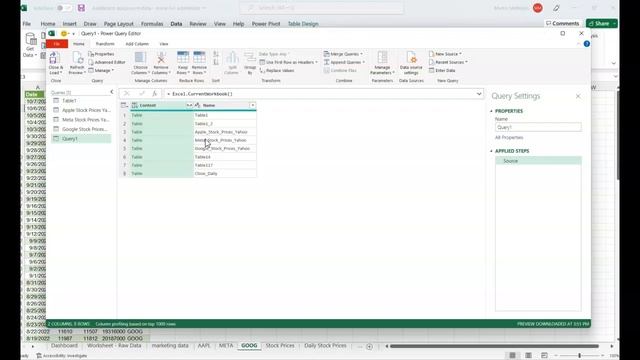Switch to Power Query View tab
This screenshot has width=640, height=360.
[x=164, y=44]
